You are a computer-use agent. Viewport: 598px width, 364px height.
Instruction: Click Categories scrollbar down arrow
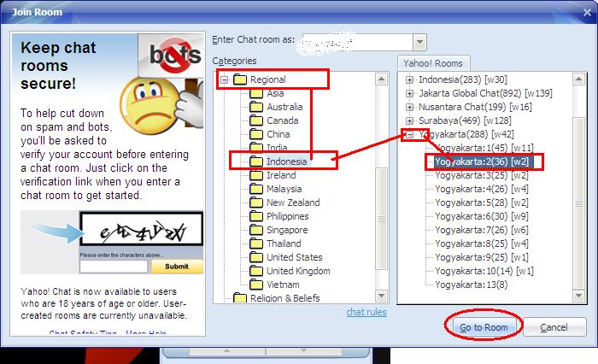tap(382, 296)
